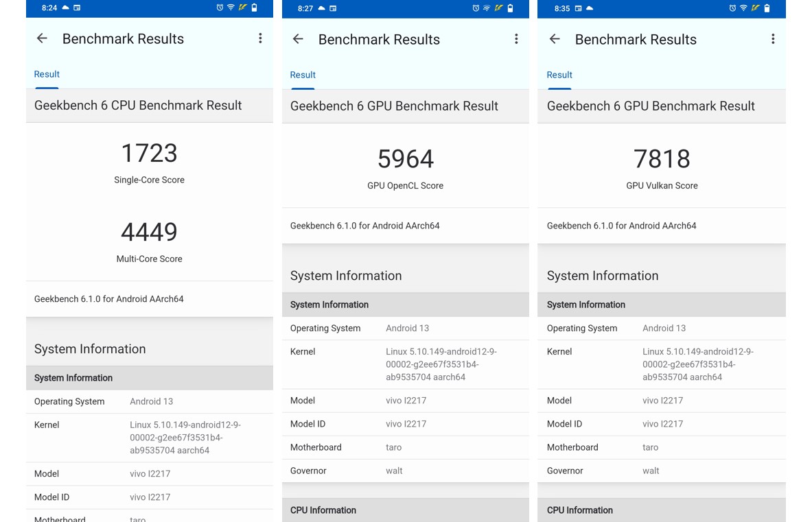Tap Model row vivo I2217 on CPU screen
The height and width of the screenshot is (522, 812).
tap(149, 474)
